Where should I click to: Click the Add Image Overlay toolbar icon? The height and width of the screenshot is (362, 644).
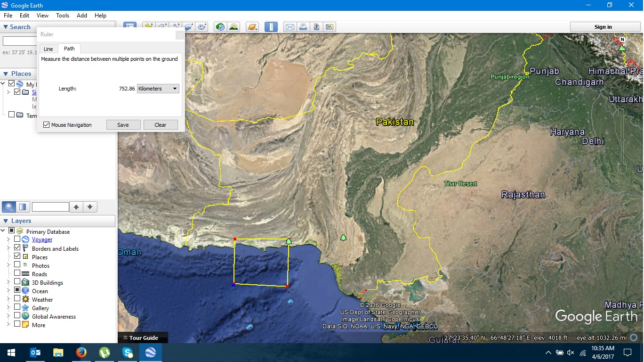tap(189, 27)
